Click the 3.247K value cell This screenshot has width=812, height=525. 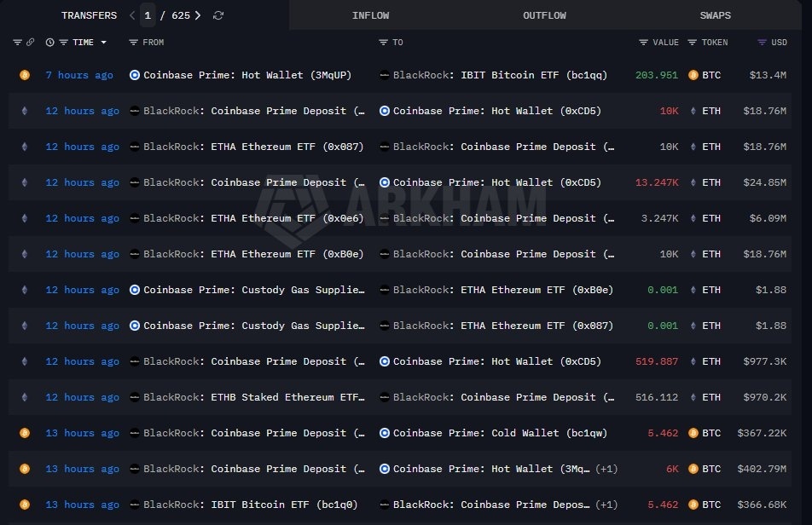pyautogui.click(x=659, y=218)
